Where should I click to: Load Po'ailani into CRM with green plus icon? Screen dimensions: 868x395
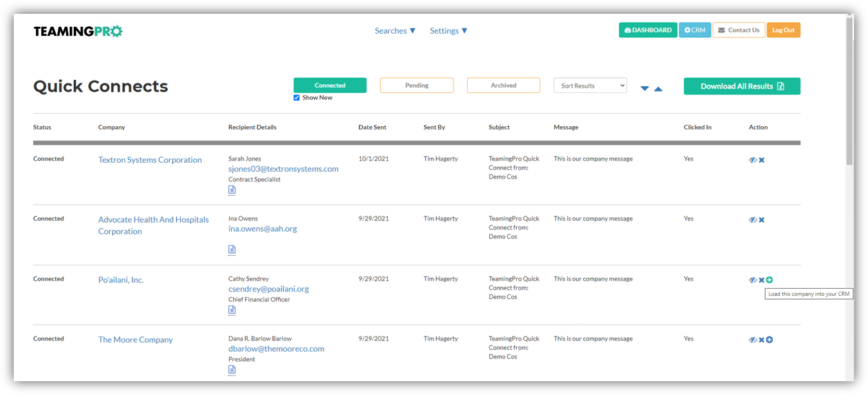tap(769, 280)
